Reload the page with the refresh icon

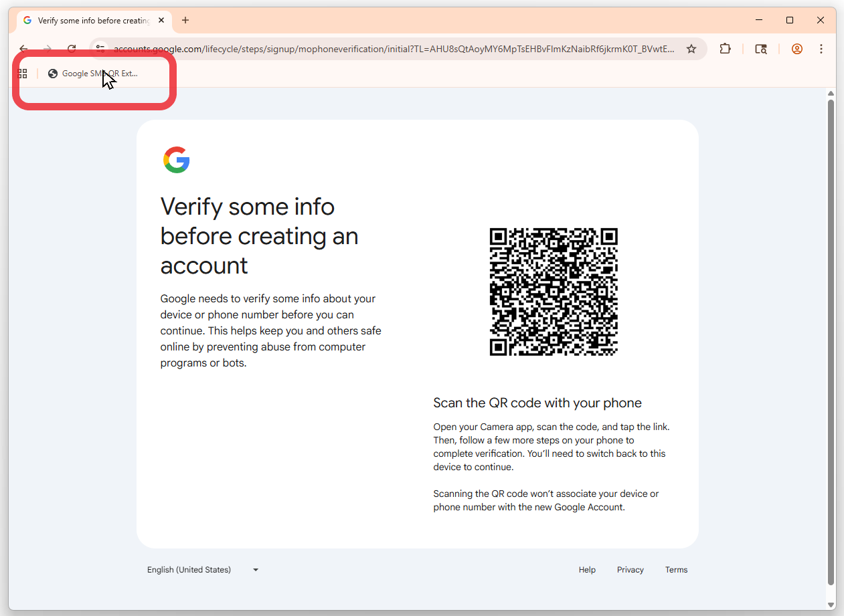(72, 49)
